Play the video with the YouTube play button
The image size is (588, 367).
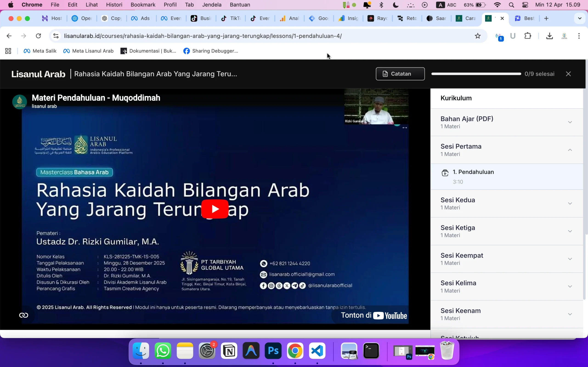tap(215, 209)
